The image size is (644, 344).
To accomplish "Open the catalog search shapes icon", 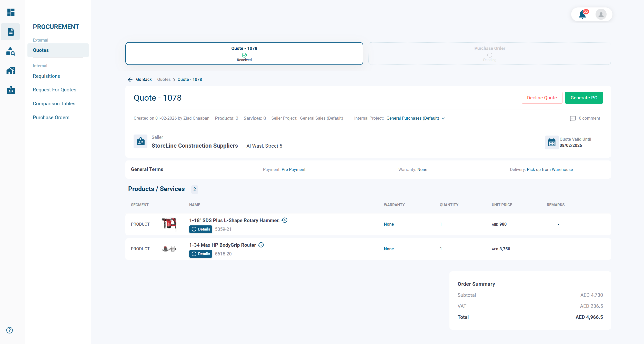I will (x=11, y=51).
